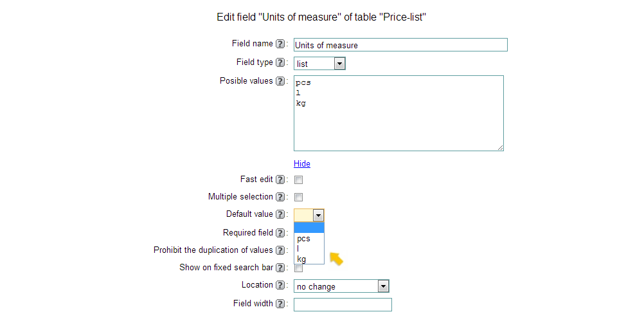Click the Fast edit help icon

[x=280, y=180]
